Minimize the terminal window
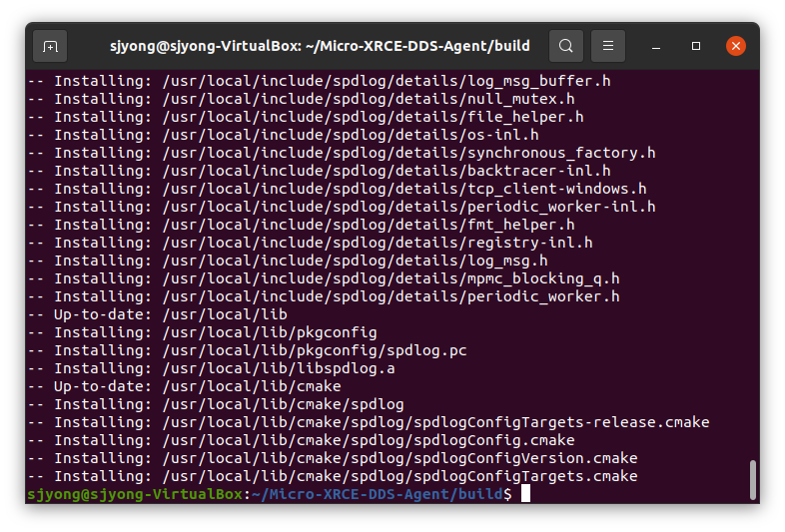785x532 pixels. point(656,46)
